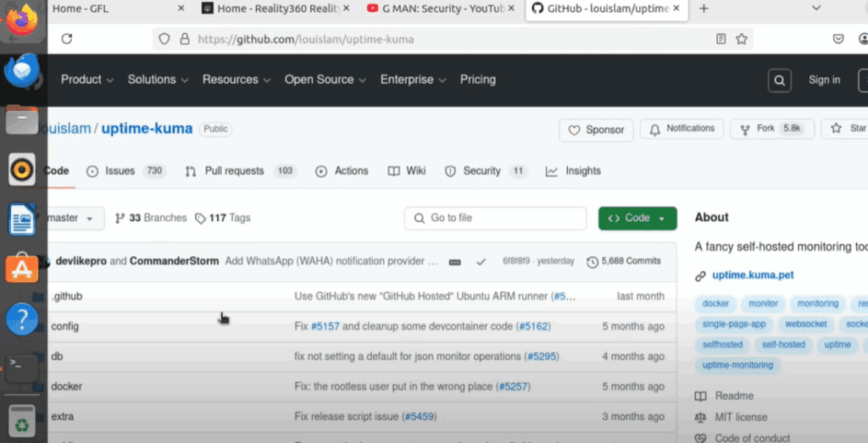Open Reader View icon in address bar
This screenshot has width=868, height=443.
(721, 39)
